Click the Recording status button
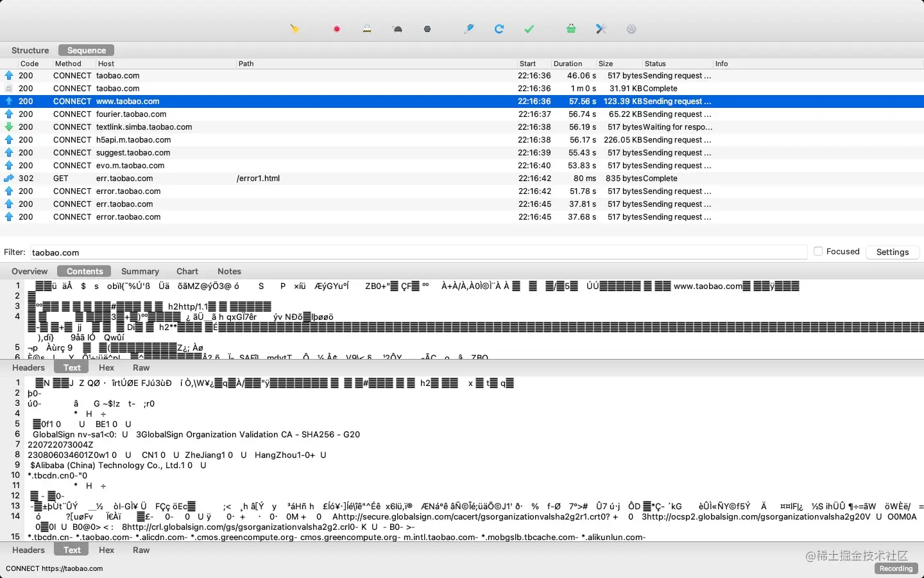 pos(896,568)
